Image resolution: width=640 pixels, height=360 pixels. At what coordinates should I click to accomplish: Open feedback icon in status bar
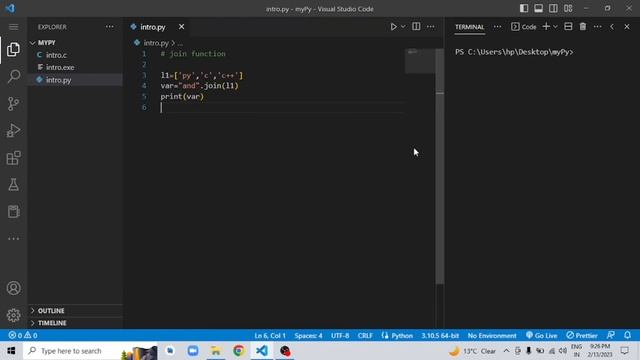[611, 335]
